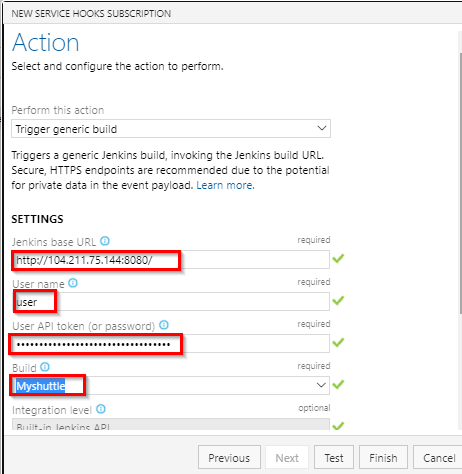Image resolution: width=462 pixels, height=474 pixels.
Task: Click the User API token password field
Action: (171, 344)
